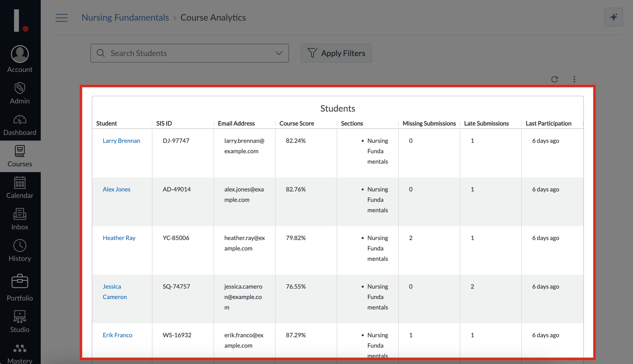This screenshot has width=633, height=364.
Task: Open Alex Jones's student link
Action: (116, 189)
